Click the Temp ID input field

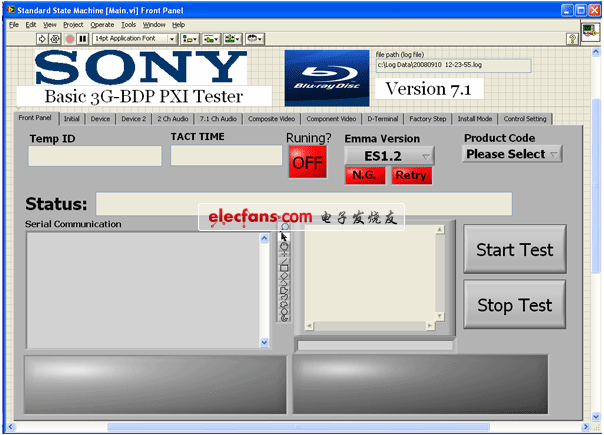[x=94, y=156]
